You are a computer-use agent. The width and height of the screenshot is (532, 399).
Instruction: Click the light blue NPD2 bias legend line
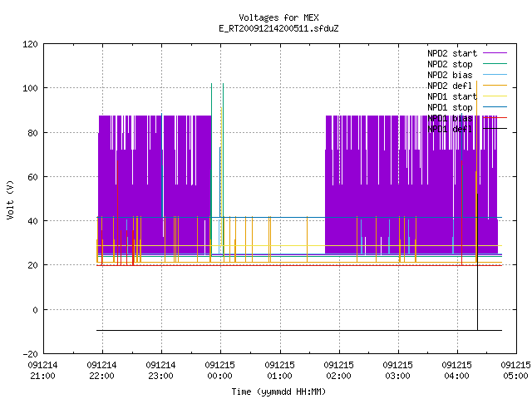coord(495,74)
